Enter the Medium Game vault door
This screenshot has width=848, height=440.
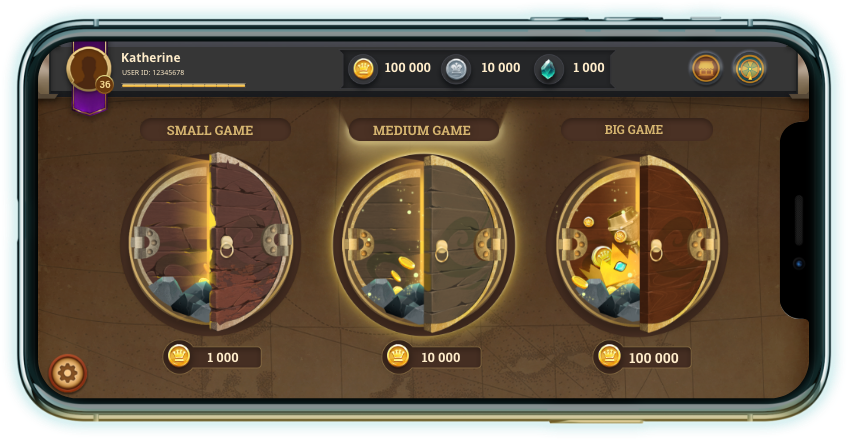click(423, 244)
